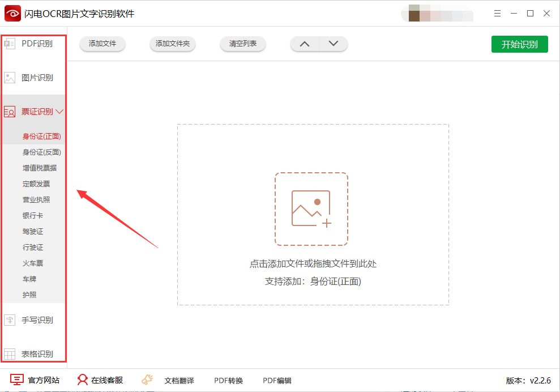Select 银行卡 option
Viewport: 560px width, 392px height.
click(x=33, y=215)
